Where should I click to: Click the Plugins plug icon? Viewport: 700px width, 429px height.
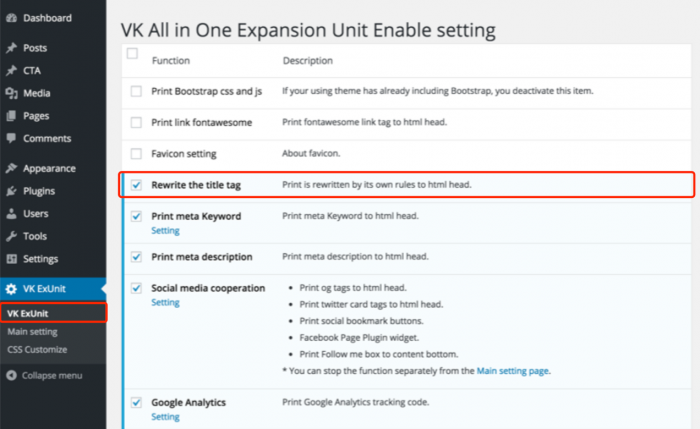12,191
